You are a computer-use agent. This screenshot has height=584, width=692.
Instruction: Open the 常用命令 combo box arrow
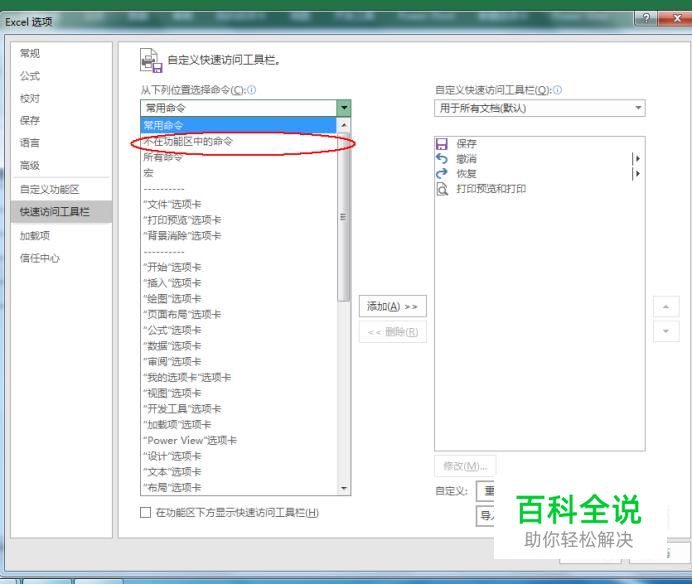click(x=343, y=108)
